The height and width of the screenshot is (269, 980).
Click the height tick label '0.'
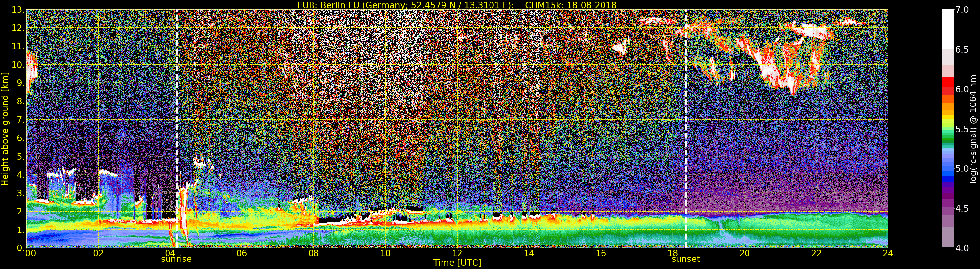tap(20, 248)
